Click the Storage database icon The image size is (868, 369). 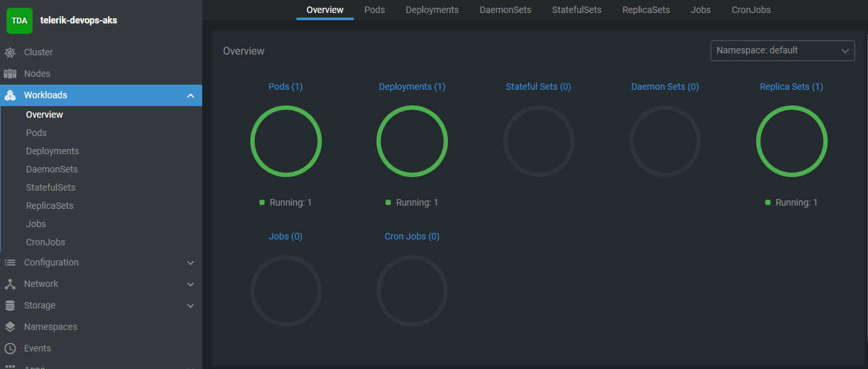click(10, 305)
